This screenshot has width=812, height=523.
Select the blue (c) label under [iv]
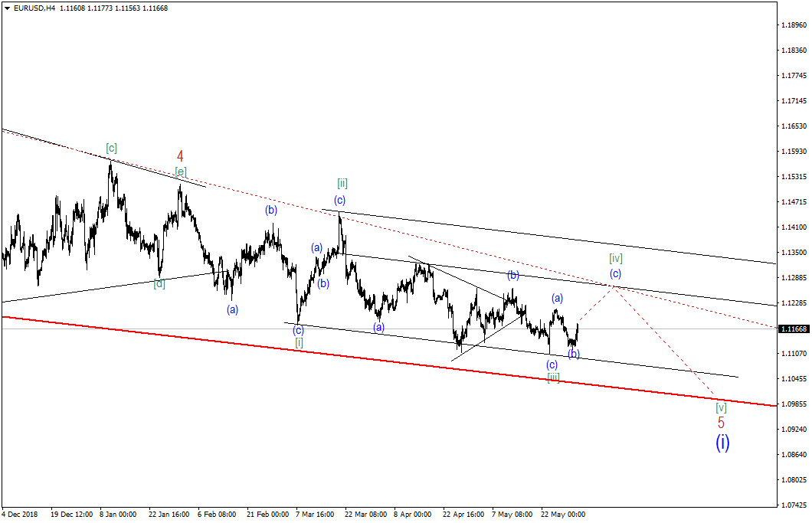(615, 273)
